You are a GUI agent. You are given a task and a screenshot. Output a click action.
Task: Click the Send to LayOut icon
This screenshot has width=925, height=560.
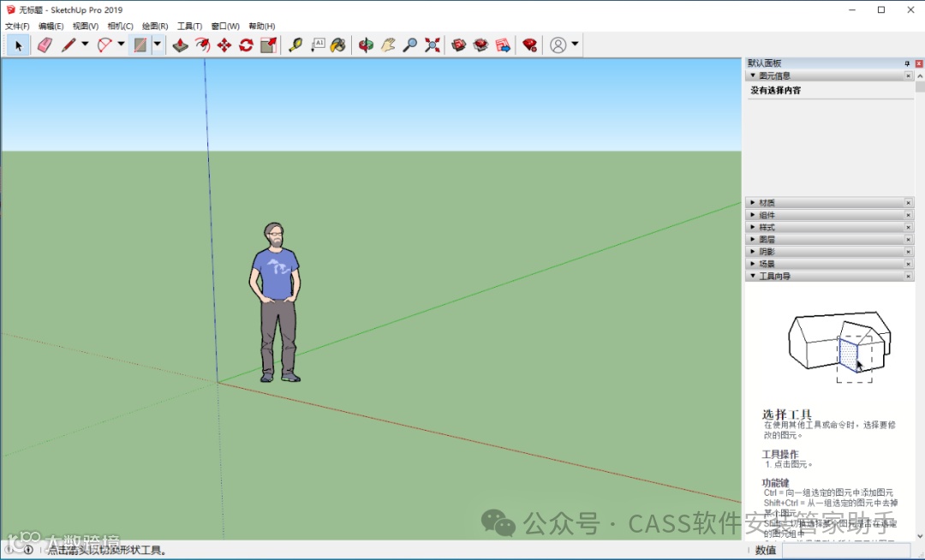click(x=503, y=45)
